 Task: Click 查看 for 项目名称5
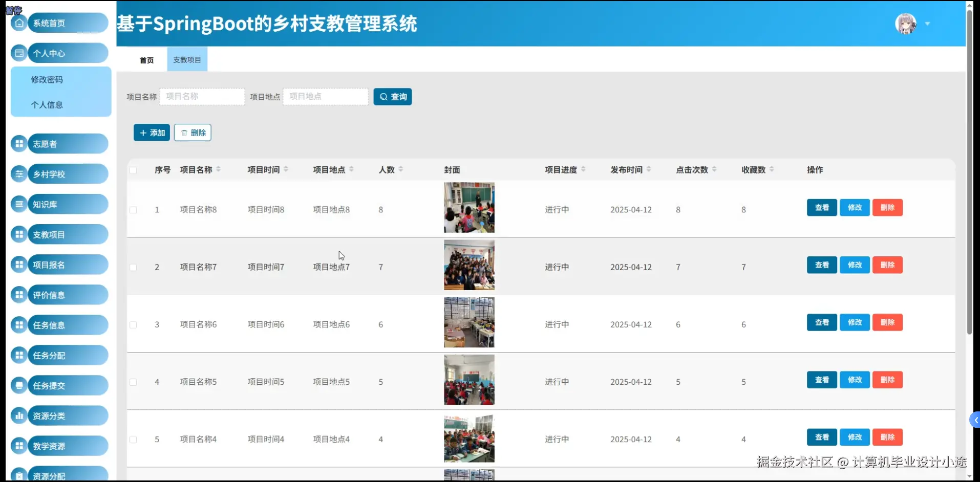(822, 380)
